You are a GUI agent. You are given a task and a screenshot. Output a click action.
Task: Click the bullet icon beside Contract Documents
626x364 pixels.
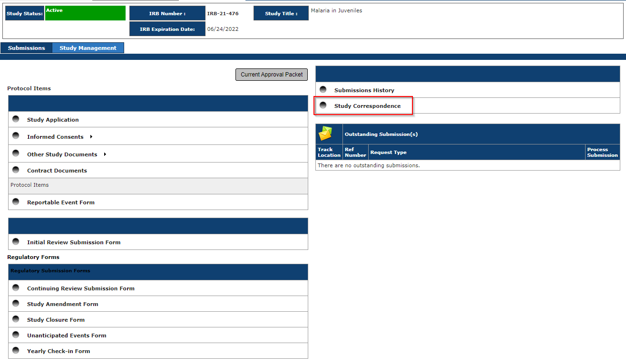[16, 170]
